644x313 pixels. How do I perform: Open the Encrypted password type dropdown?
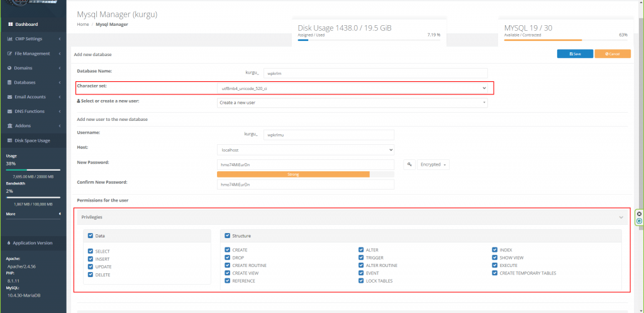pos(433,164)
